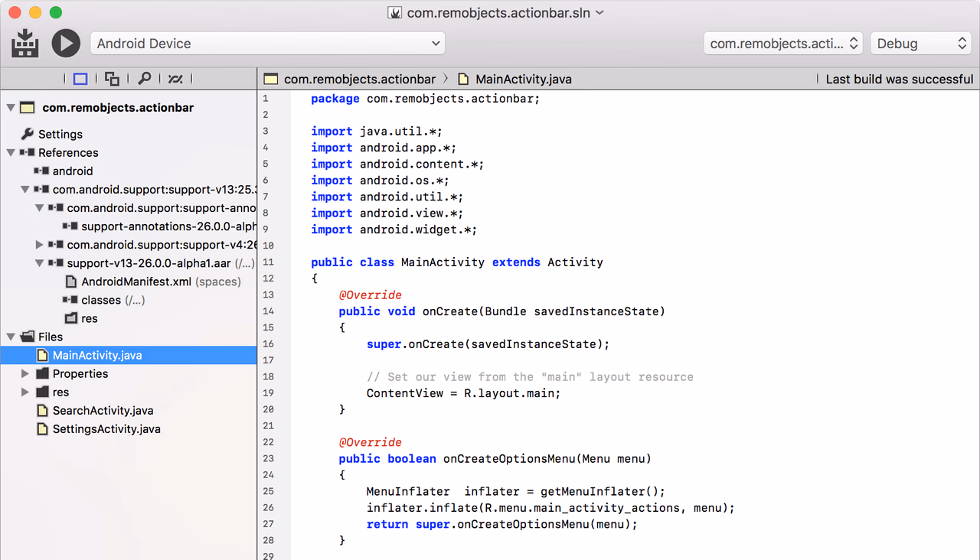Expand the com.android.support:support-v4 reference
980x560 pixels.
[40, 245]
